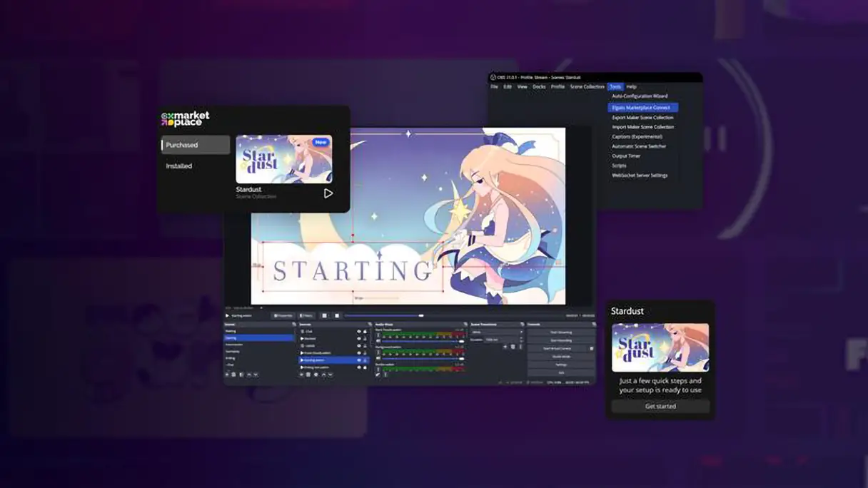
Task: Click the Marketplace logo
Action: pyautogui.click(x=186, y=118)
